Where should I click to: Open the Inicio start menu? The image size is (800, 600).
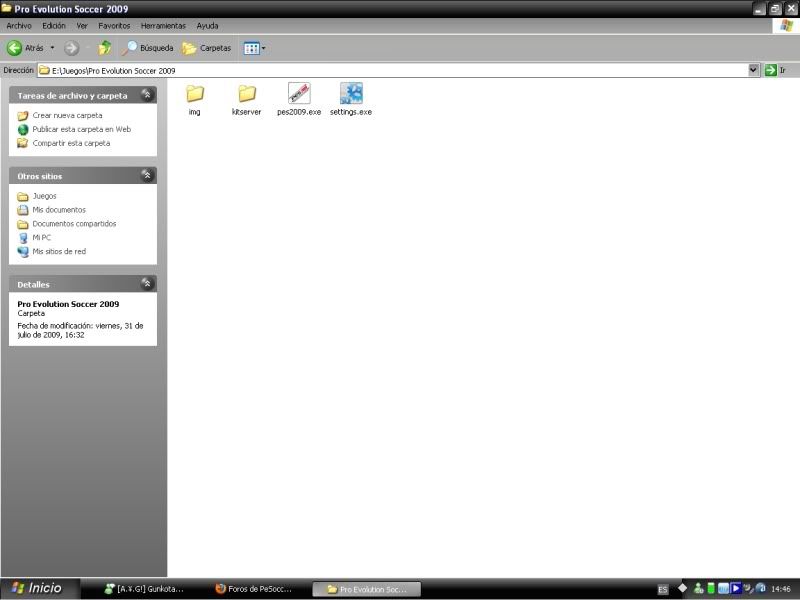click(x=40, y=588)
